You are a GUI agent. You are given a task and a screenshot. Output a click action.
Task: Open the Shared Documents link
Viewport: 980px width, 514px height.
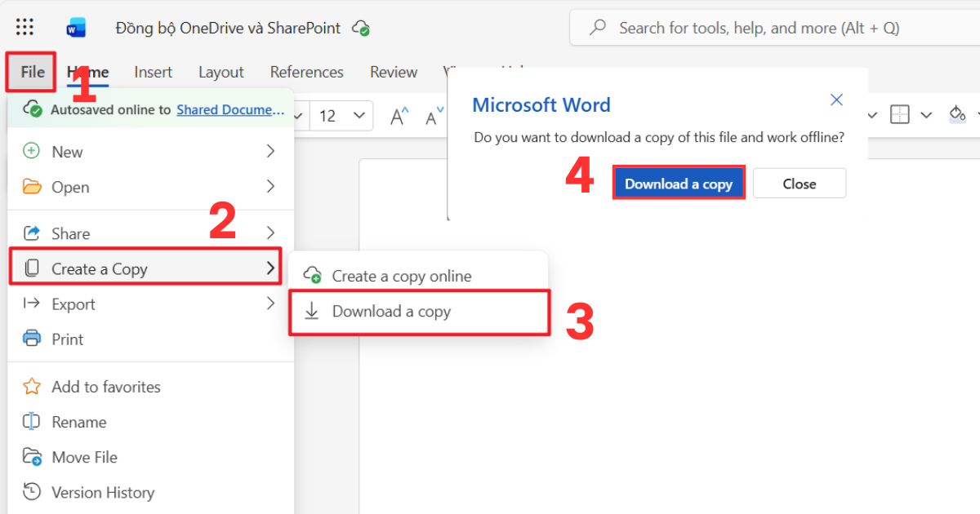[231, 109]
